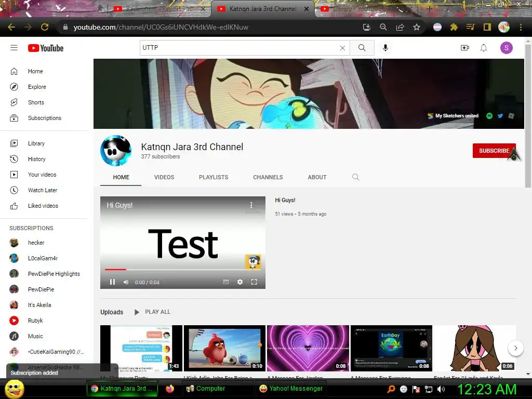Screen dimensions: 532x399
Task: Reload the page in Chrome
Action: [45, 27]
